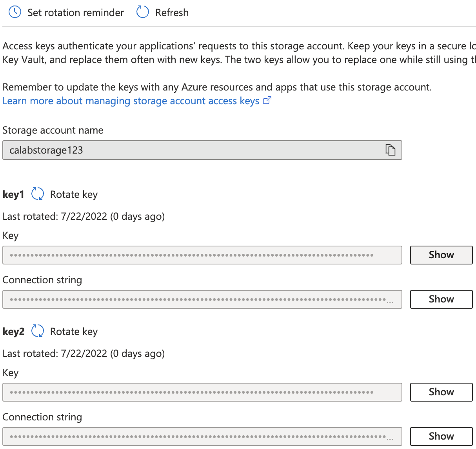Click inside the masked key2 Connection string field

point(202,436)
